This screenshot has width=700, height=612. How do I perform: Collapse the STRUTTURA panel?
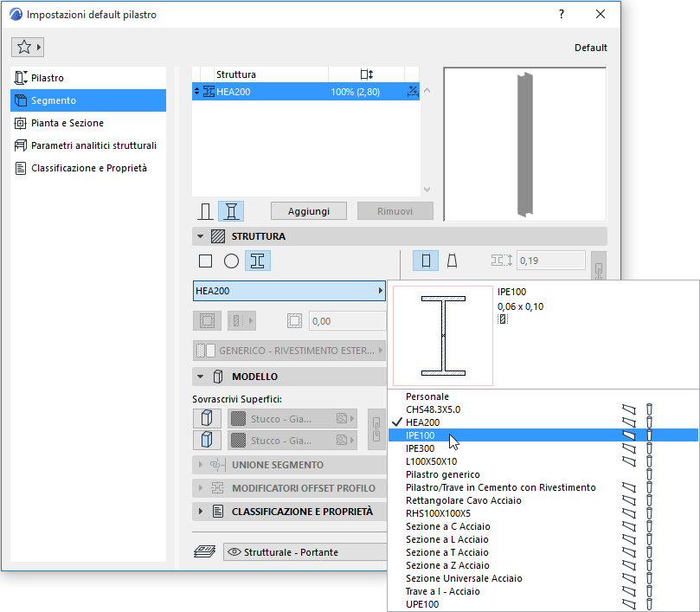pos(201,236)
